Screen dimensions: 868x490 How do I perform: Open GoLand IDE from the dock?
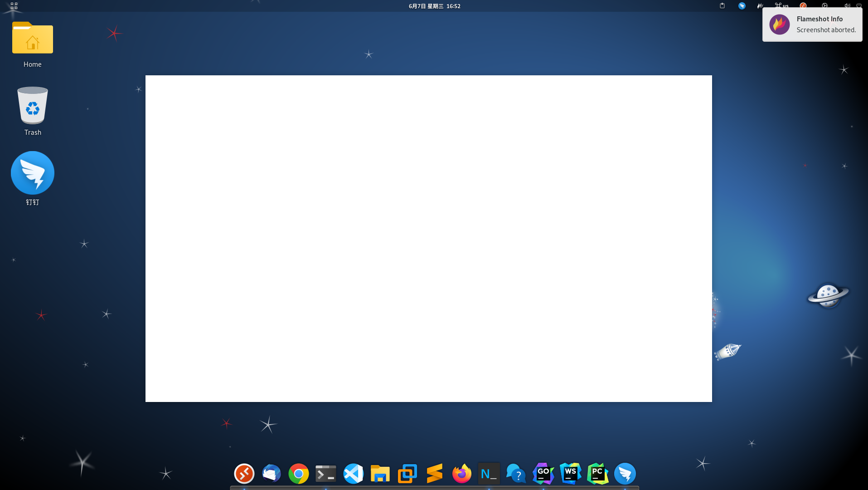pos(543,473)
